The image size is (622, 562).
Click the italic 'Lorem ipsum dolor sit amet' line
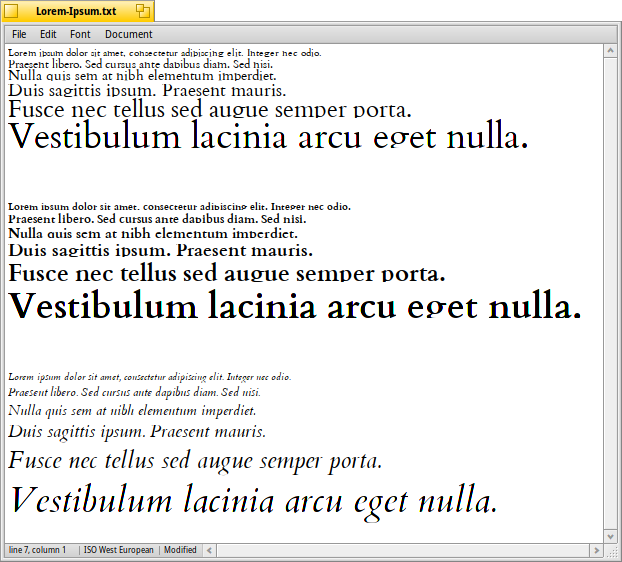(150, 377)
